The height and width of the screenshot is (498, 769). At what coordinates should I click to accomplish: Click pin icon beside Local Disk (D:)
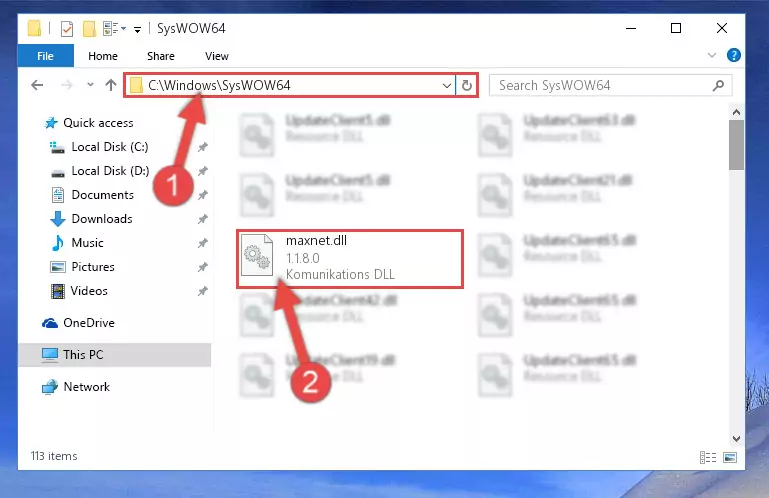203,171
